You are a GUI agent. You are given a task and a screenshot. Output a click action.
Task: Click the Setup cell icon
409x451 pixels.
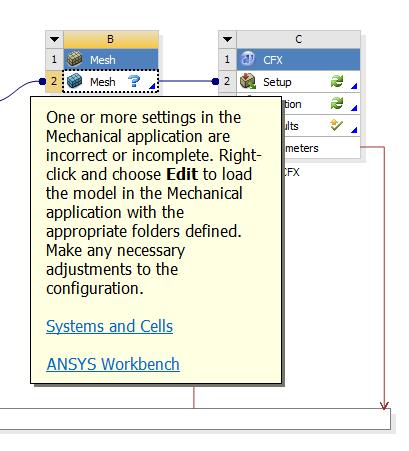click(x=248, y=81)
